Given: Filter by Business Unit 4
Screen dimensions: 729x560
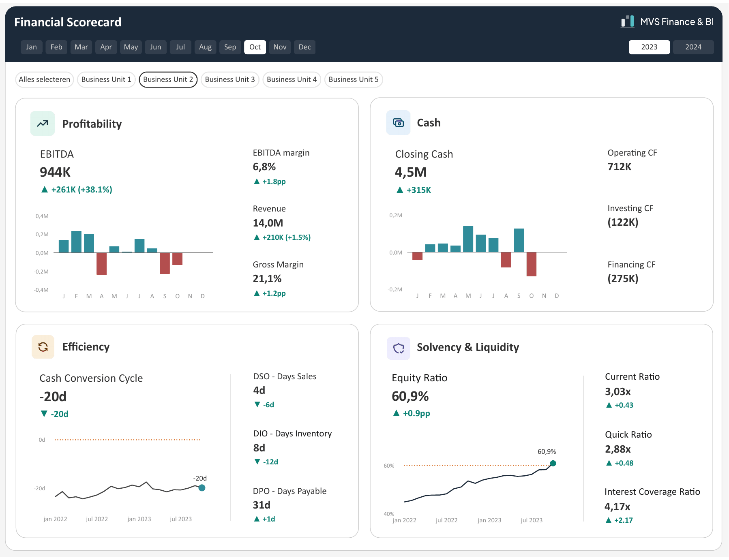Looking at the screenshot, I should (292, 79).
